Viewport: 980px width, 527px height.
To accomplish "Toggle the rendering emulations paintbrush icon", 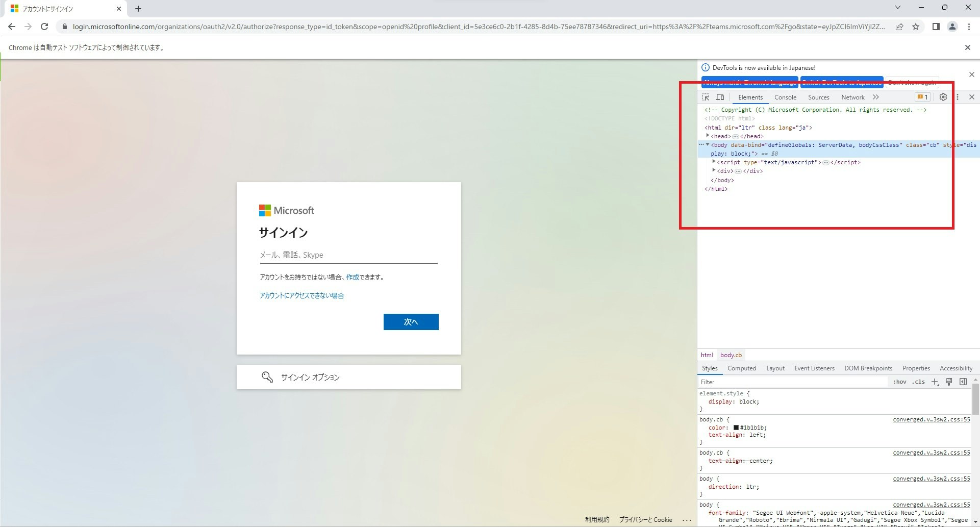I will [949, 382].
